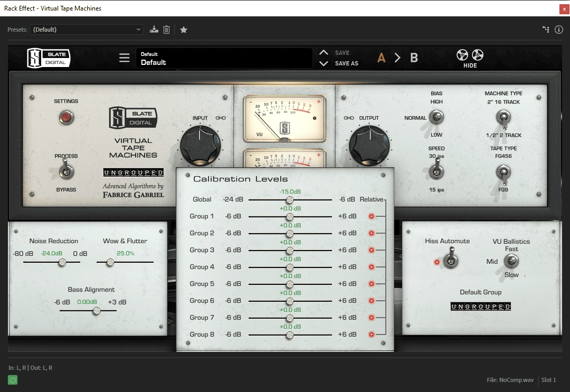Click the Bass Alignment slider handle
The width and height of the screenshot is (570, 392).
click(97, 311)
